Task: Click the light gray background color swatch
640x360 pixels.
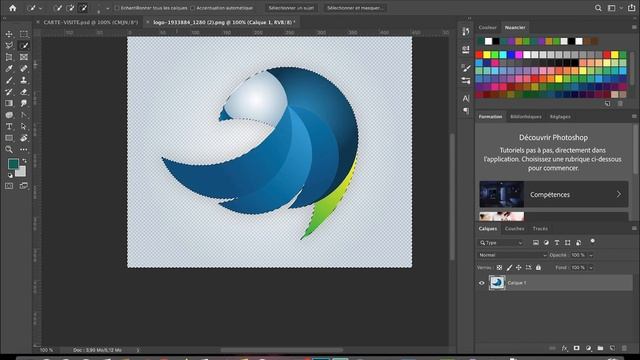Action: pyautogui.click(x=21, y=172)
